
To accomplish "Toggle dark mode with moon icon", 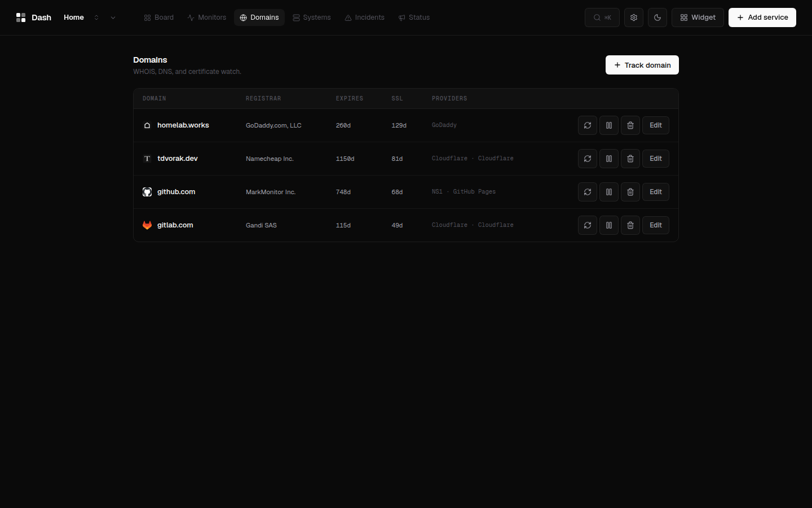I will point(657,17).
